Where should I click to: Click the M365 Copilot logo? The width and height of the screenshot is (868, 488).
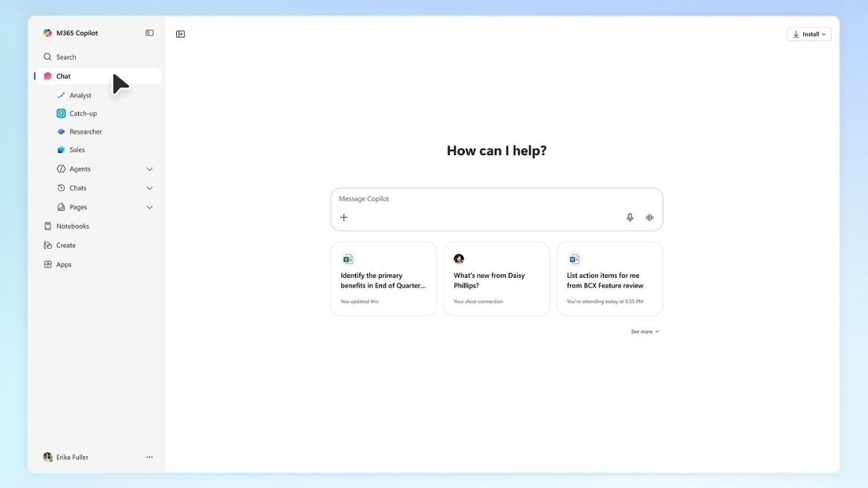click(48, 33)
